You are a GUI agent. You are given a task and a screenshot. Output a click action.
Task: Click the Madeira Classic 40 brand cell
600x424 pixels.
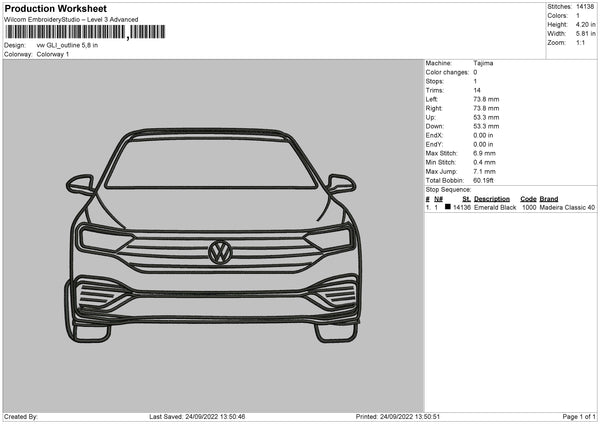[567, 207]
